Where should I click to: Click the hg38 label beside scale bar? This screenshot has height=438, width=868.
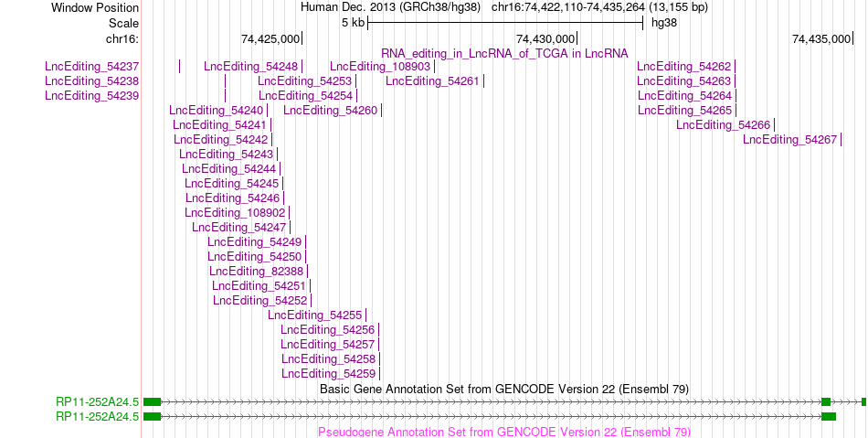pyautogui.click(x=663, y=23)
